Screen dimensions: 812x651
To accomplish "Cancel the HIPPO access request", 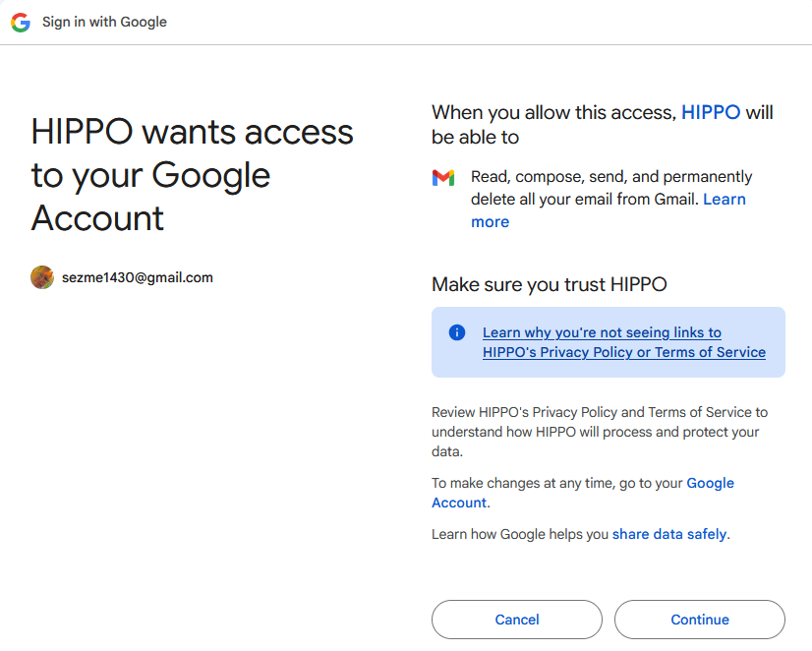I will coord(517,620).
